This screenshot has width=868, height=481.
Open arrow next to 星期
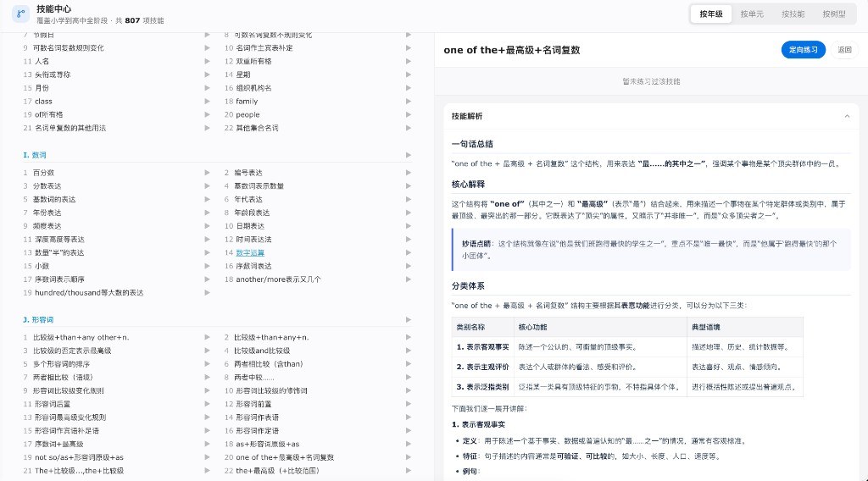point(409,74)
